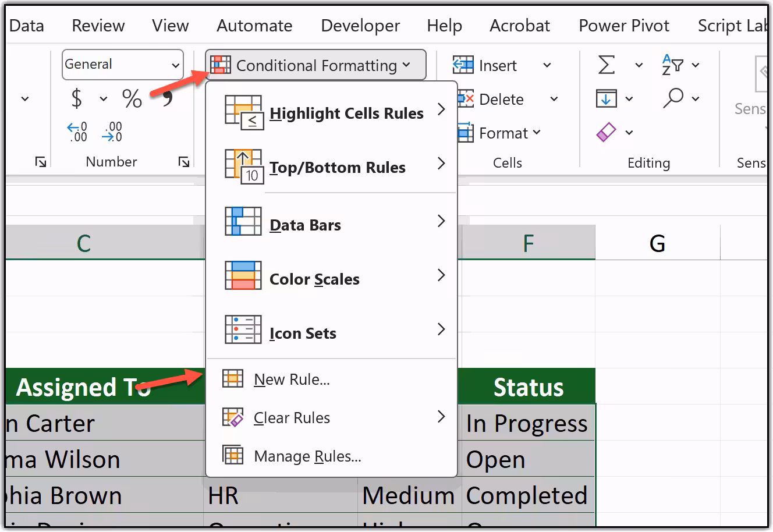Image resolution: width=773 pixels, height=532 pixels.
Task: Open previous group dialog launcher left of Number
Action: [41, 162]
